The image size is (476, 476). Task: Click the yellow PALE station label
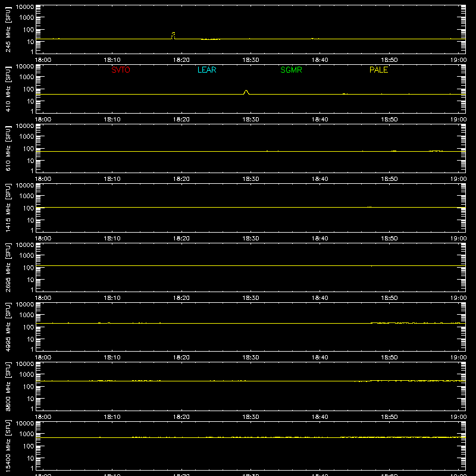coord(378,70)
